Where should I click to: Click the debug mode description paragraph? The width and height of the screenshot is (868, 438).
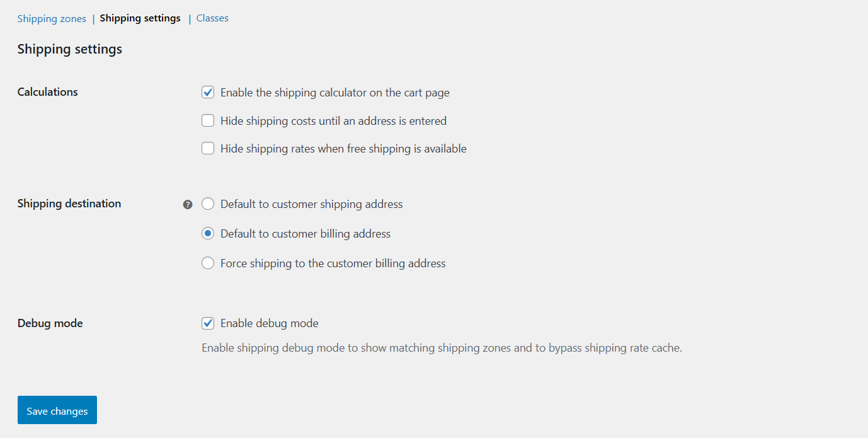[442, 348]
